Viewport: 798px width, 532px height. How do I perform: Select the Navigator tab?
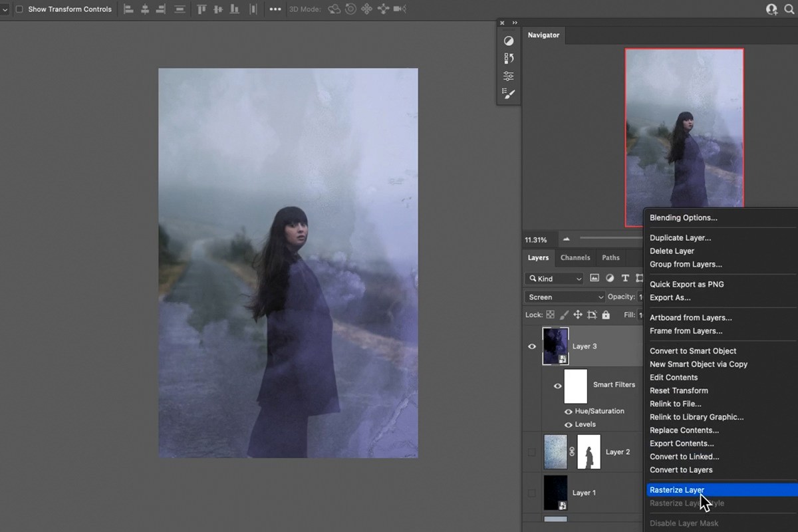(543, 35)
